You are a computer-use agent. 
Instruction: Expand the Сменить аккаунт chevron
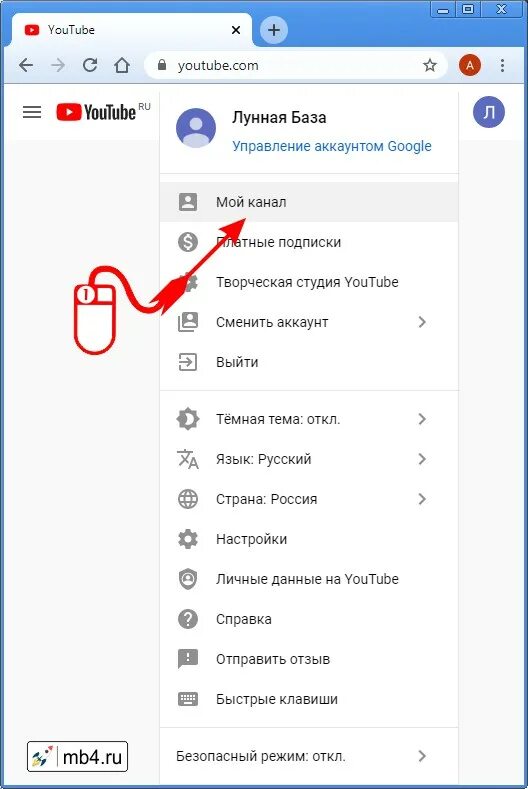click(422, 322)
